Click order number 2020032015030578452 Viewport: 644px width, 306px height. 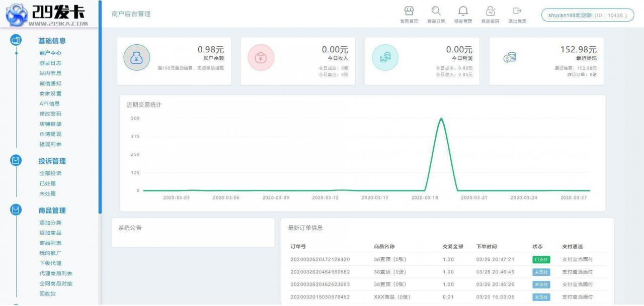320,297
